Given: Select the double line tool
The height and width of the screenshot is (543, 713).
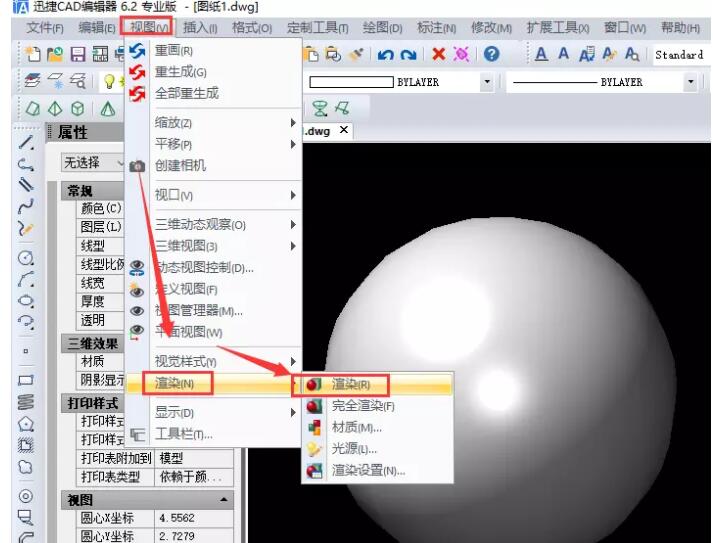Looking at the screenshot, I should click(x=26, y=185).
